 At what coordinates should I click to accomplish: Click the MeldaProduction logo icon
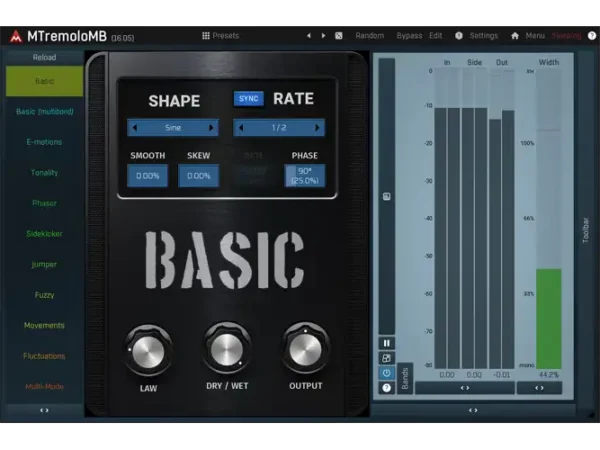[16, 36]
